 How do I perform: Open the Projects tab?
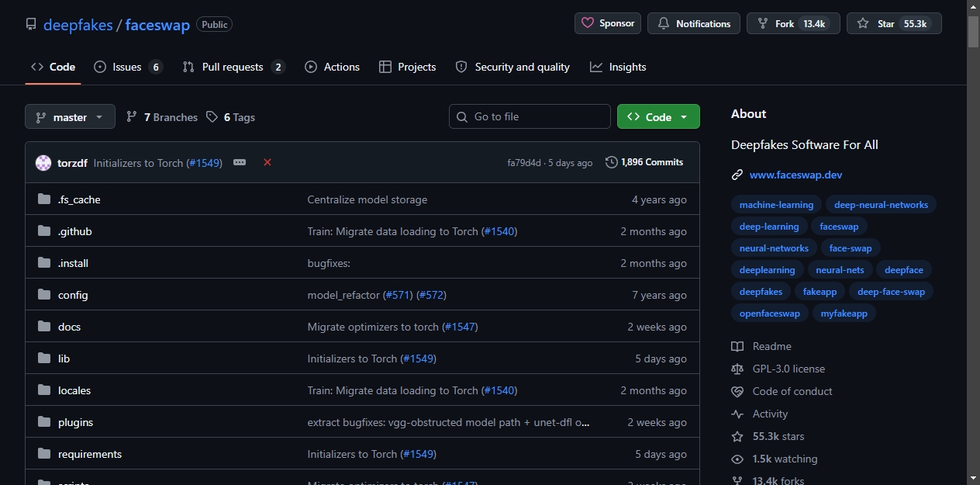click(x=407, y=67)
